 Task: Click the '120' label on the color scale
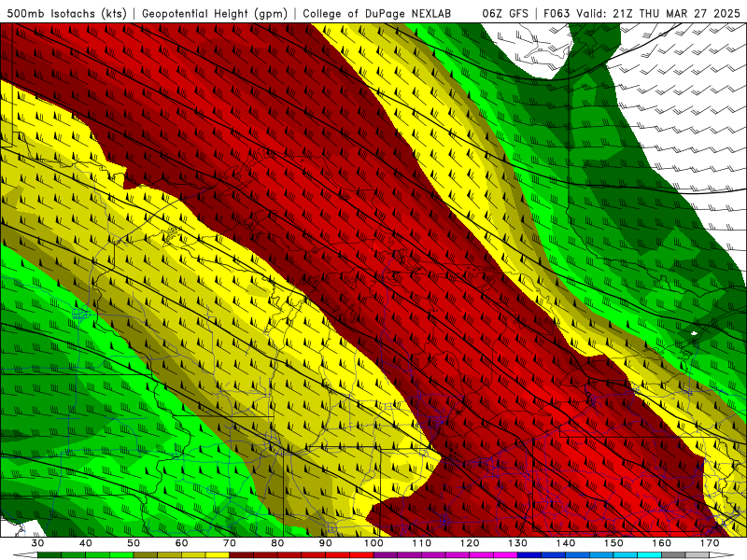point(470,543)
